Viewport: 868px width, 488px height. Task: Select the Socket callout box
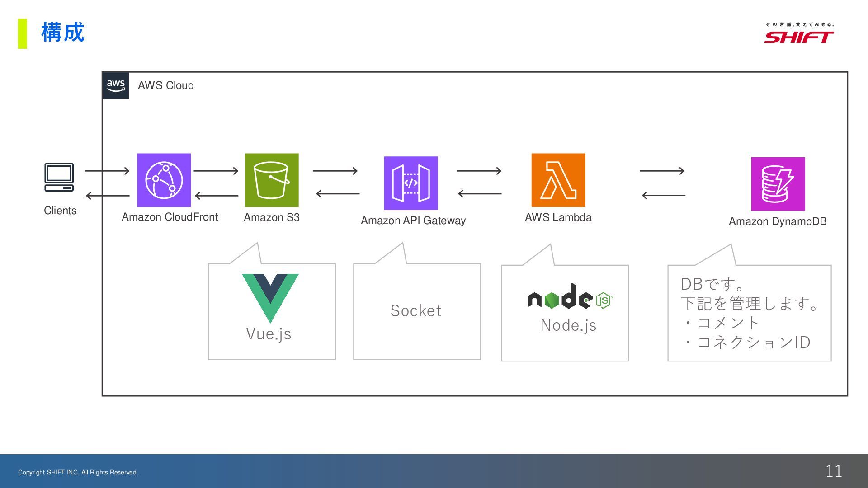(416, 311)
